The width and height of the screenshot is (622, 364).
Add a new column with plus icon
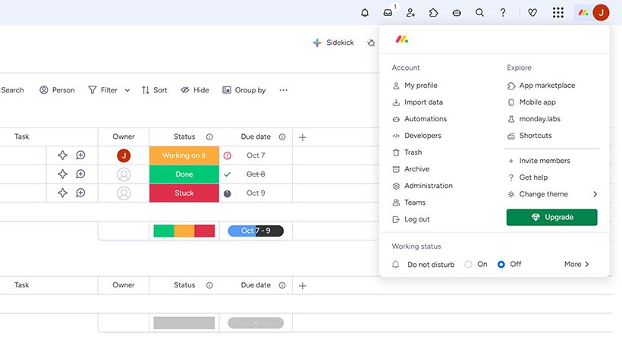pyautogui.click(x=303, y=137)
